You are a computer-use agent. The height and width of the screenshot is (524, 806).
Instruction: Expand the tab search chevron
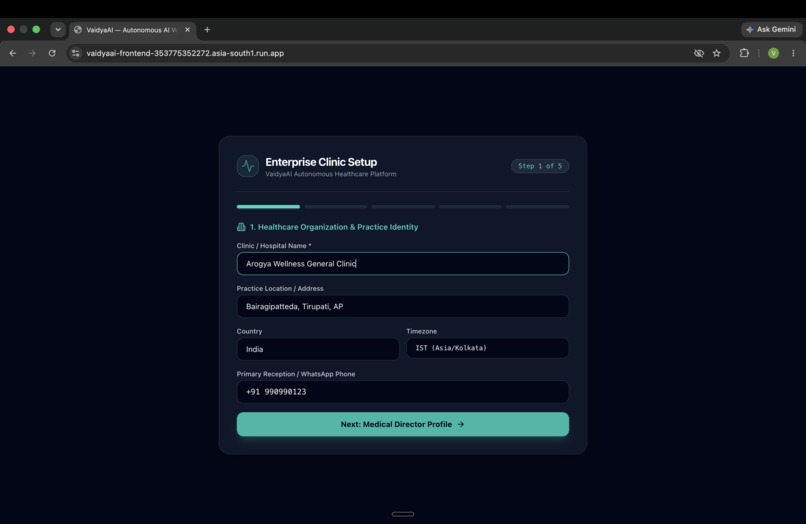(x=58, y=30)
